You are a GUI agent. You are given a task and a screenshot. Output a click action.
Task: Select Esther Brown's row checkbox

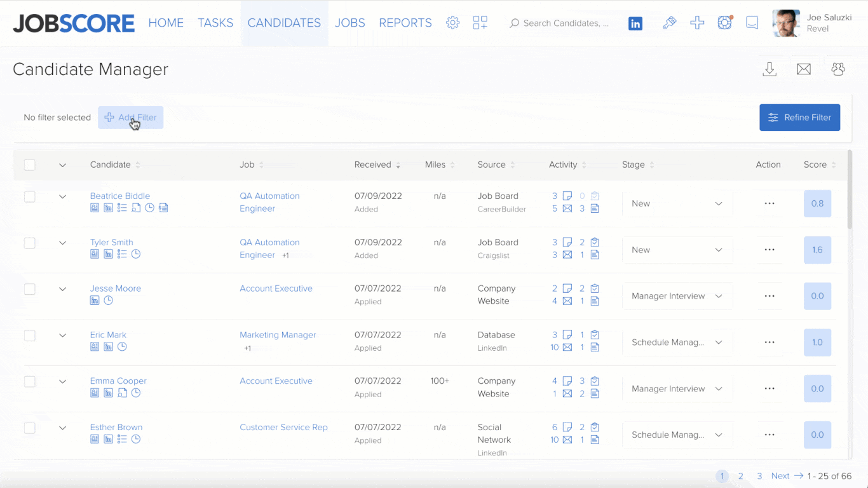tap(30, 428)
